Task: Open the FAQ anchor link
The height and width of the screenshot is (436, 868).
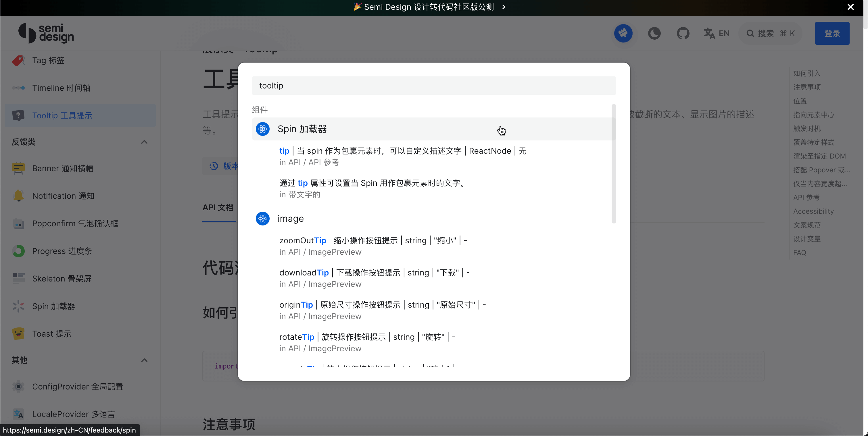Action: [x=800, y=252]
